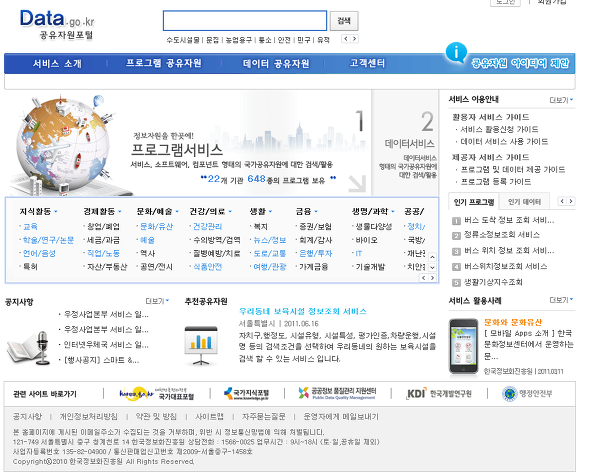The height and width of the screenshot is (473, 590).
Task: Click category panel left arrow
Action: (x=424, y=278)
